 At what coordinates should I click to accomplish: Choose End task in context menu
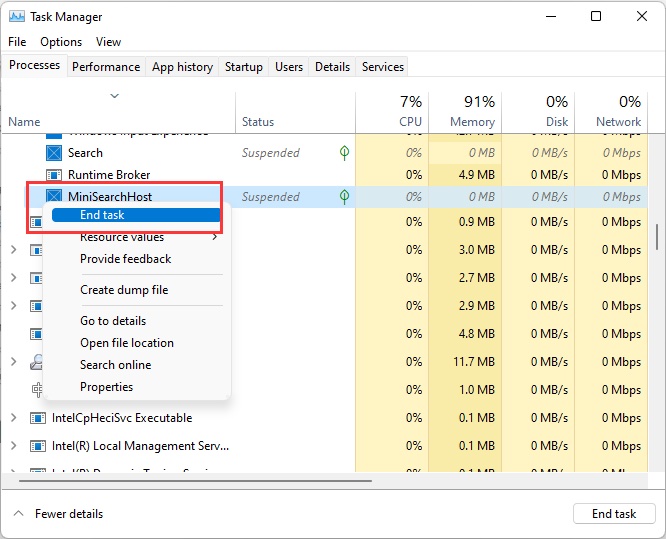[136, 215]
